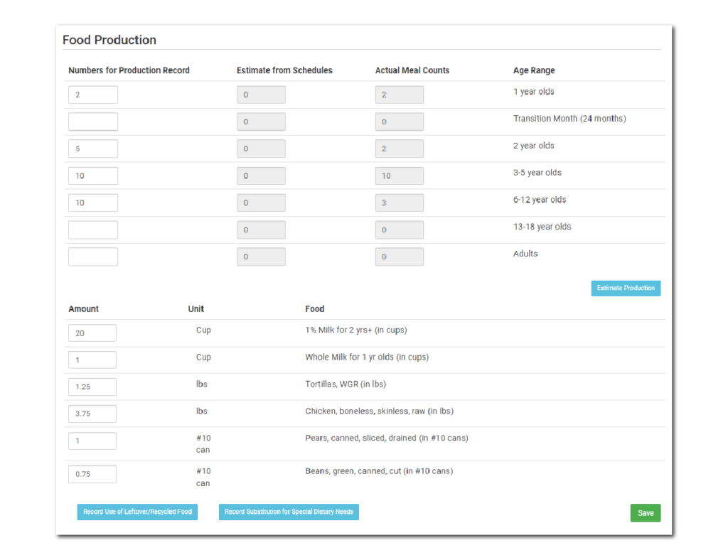The height and width of the screenshot is (560, 728).
Task: Select the 6-12 year olds production field
Action: click(x=92, y=203)
